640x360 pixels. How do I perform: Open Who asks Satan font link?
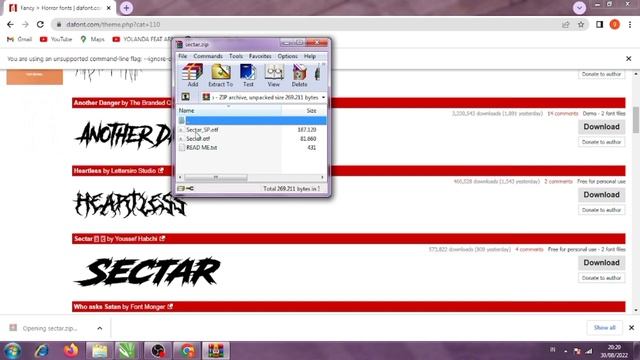tap(97, 307)
